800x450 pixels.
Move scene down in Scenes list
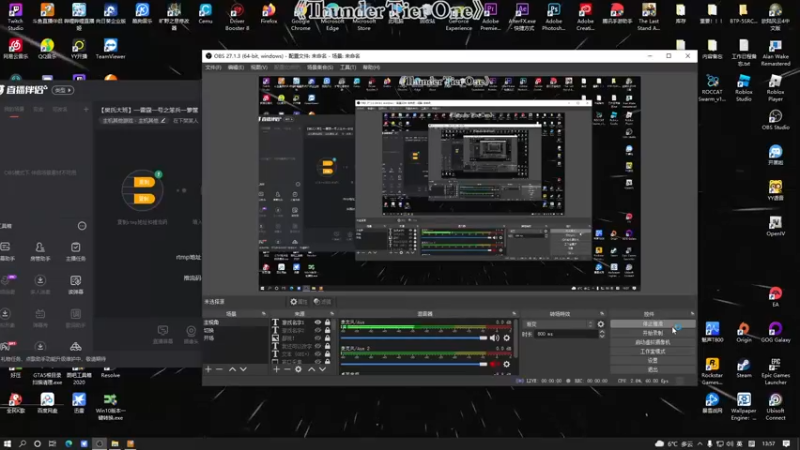coord(243,369)
